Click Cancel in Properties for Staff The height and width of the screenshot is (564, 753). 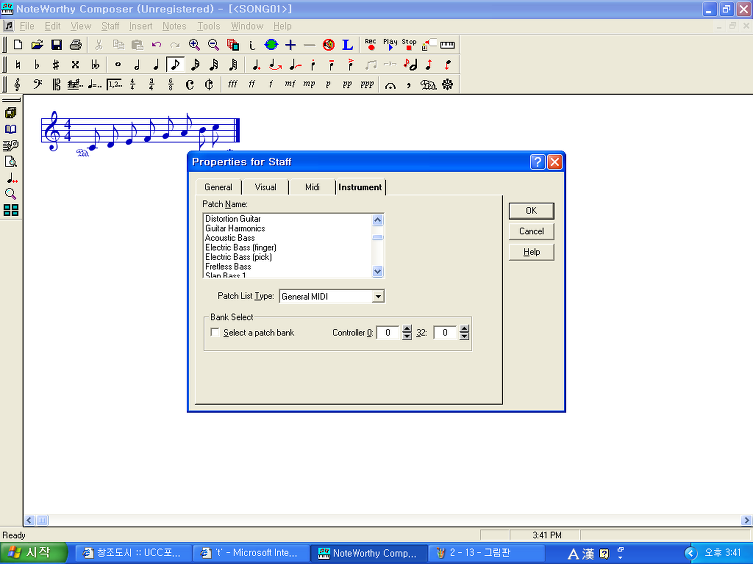[x=531, y=232]
